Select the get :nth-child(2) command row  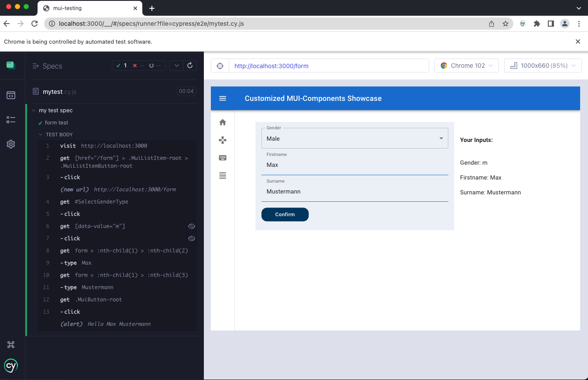117,251
